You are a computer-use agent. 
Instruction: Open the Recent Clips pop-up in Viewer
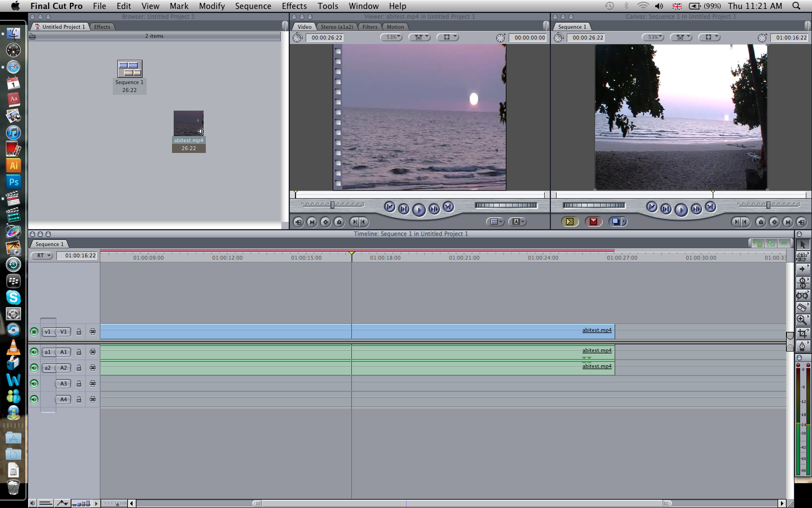[495, 222]
